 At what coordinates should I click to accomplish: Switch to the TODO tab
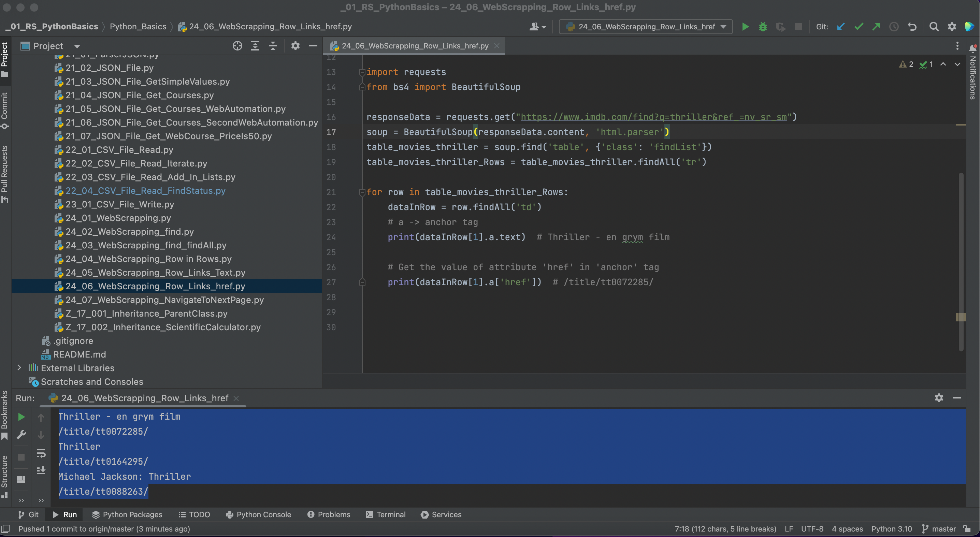(194, 514)
